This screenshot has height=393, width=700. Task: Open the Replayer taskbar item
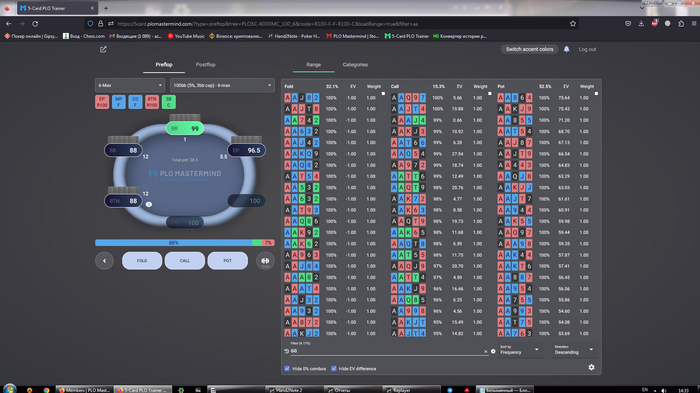pos(411,390)
